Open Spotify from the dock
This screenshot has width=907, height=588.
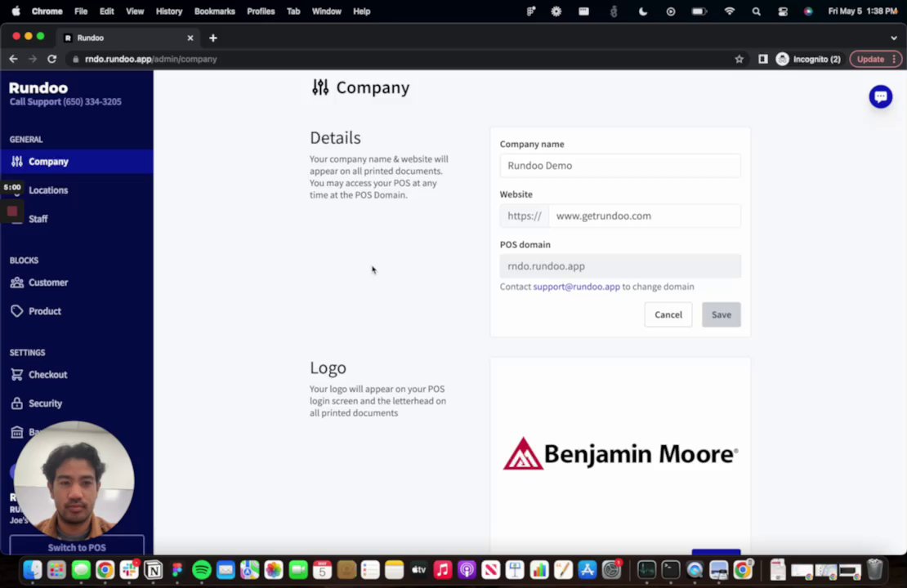pyautogui.click(x=202, y=570)
